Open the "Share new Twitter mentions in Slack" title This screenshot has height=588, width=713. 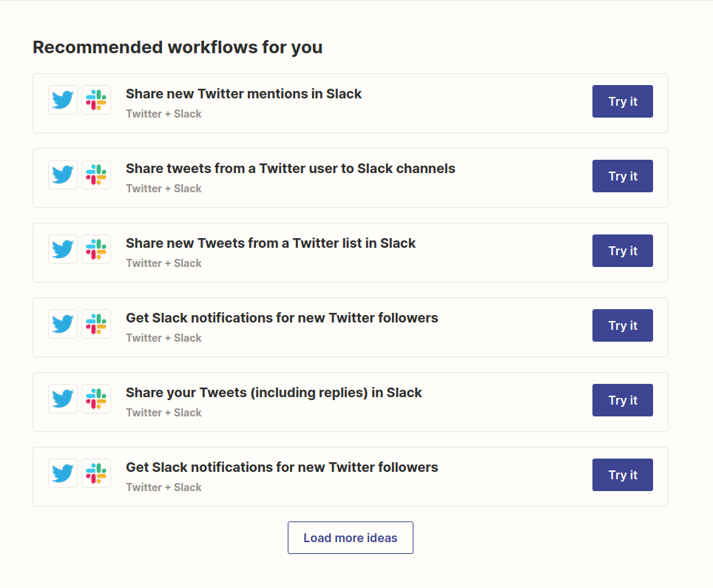click(244, 94)
